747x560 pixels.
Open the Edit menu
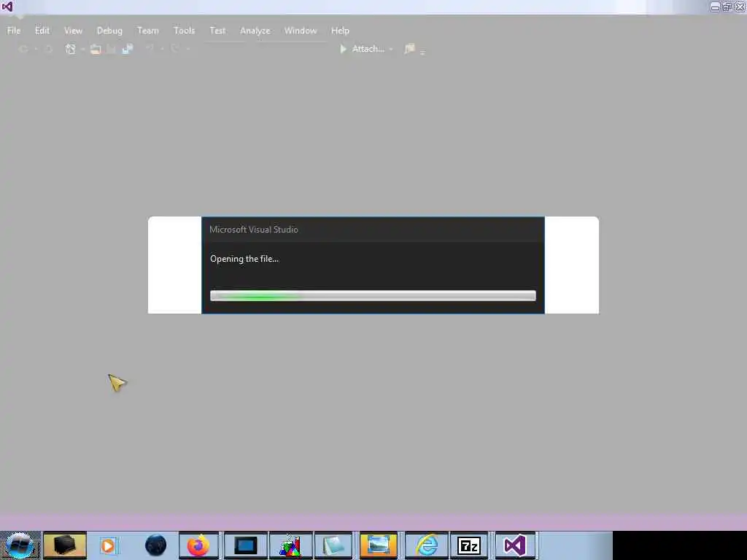click(x=42, y=31)
